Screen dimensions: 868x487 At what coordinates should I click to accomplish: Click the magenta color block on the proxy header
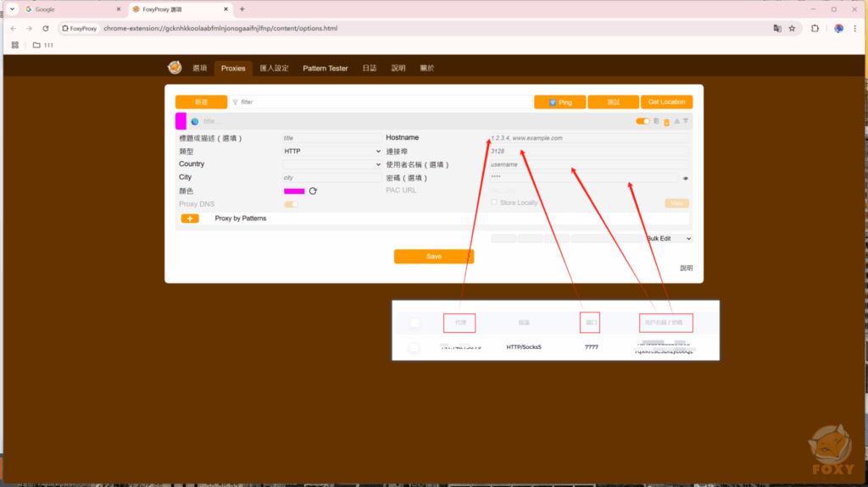[181, 121]
